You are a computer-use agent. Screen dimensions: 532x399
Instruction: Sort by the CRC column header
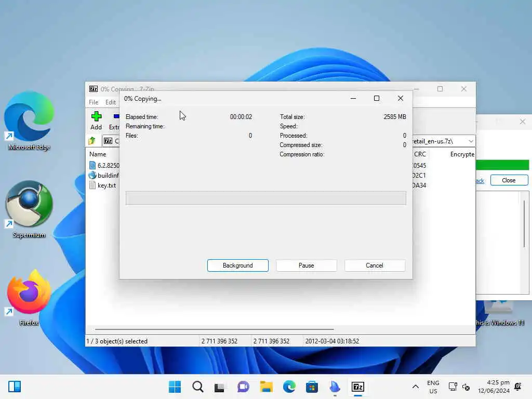(420, 154)
